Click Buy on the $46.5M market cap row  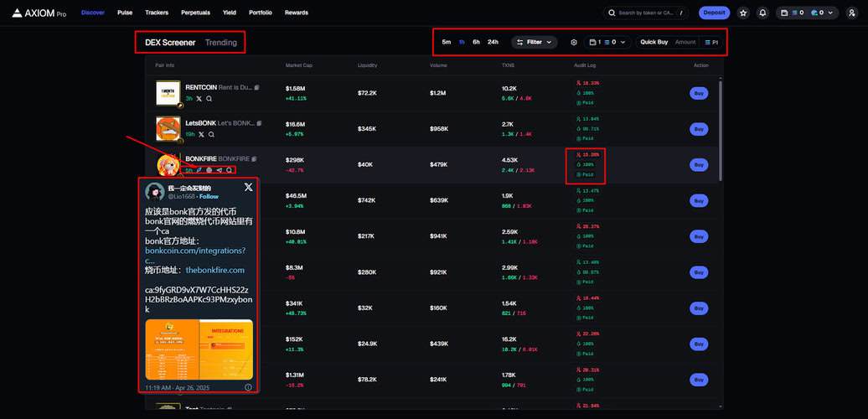tap(699, 201)
